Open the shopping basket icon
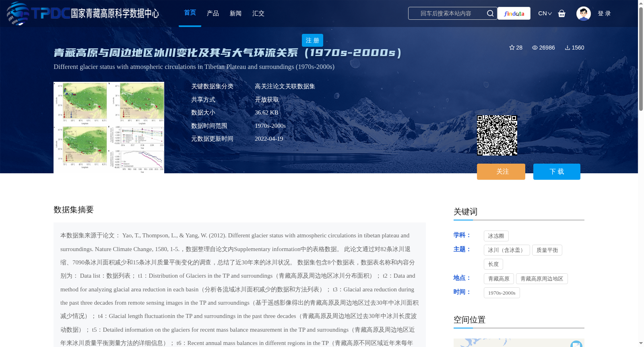Screen dimensions: 644x347 562,14
